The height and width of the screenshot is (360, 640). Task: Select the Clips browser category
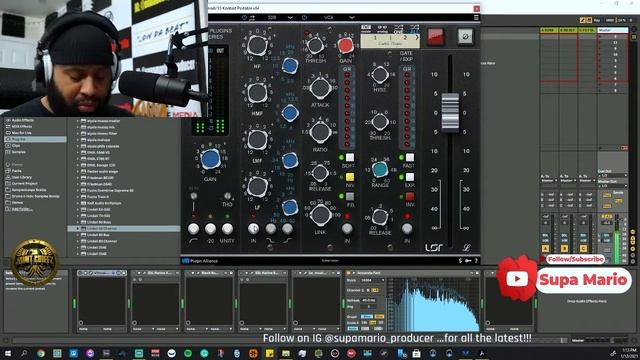click(x=16, y=146)
